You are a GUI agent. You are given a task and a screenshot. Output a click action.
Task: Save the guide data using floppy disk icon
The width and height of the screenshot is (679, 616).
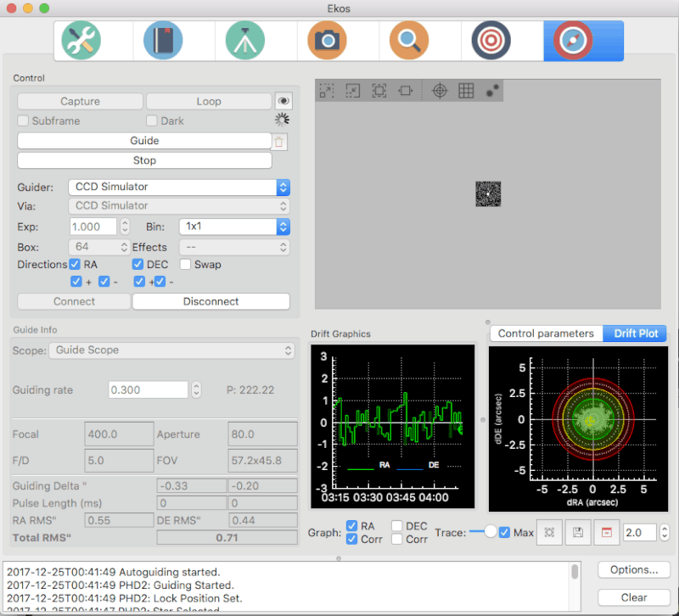click(x=578, y=532)
